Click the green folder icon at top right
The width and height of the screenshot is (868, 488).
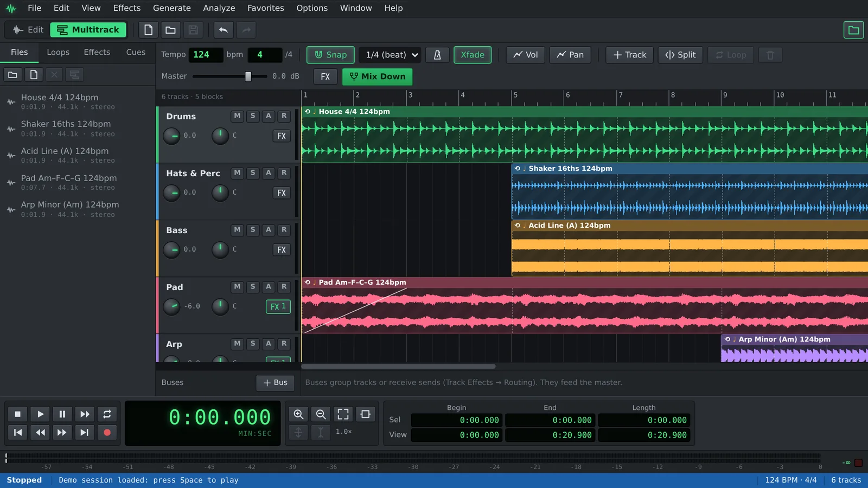click(x=853, y=30)
